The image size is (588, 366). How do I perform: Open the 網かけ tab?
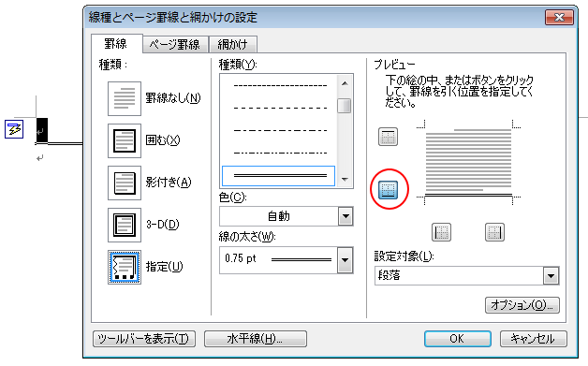click(x=233, y=45)
